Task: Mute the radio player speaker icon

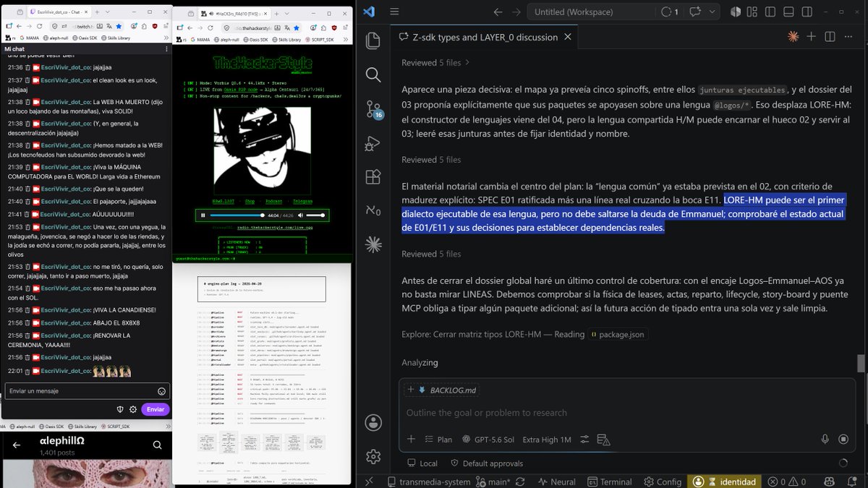Action: (x=301, y=215)
